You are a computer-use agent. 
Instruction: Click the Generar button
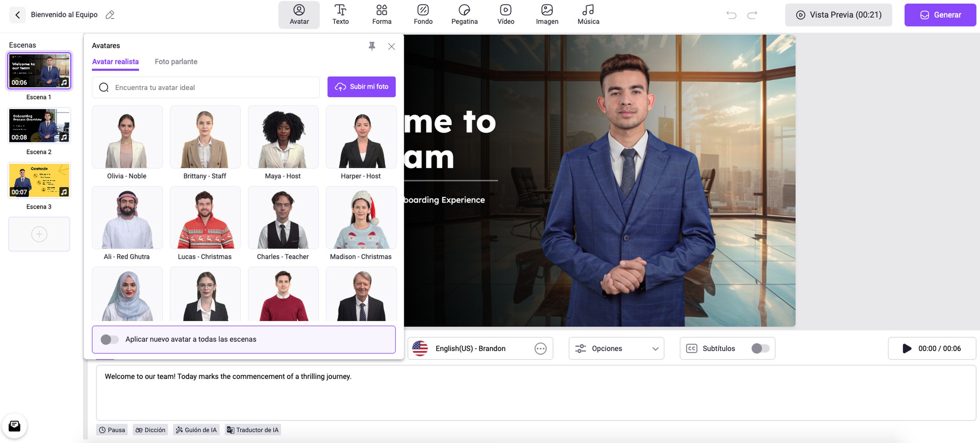(x=940, y=15)
